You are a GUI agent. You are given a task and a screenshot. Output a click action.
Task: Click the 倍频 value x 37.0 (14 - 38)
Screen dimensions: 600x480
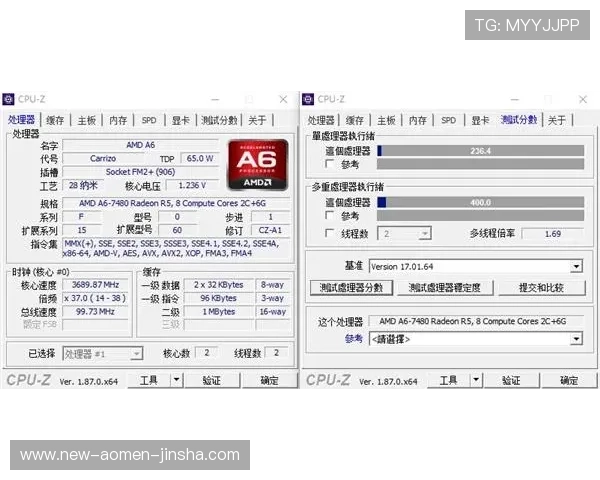click(x=95, y=298)
